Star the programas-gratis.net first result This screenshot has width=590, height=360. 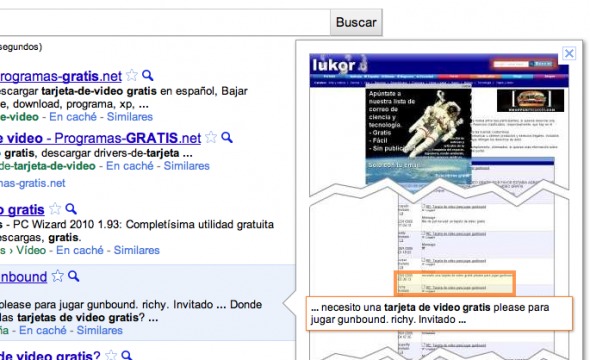tap(132, 76)
